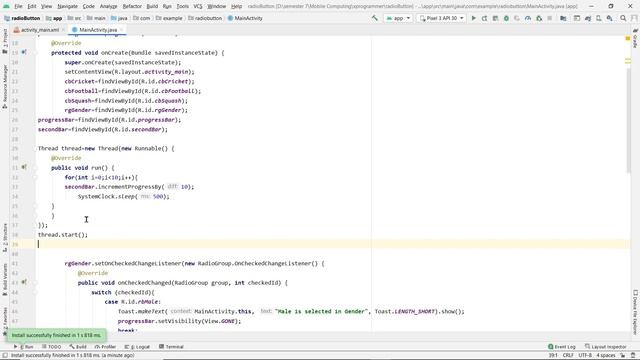Open the Build menu
This screenshot has width=640, height=360.
click(152, 7)
